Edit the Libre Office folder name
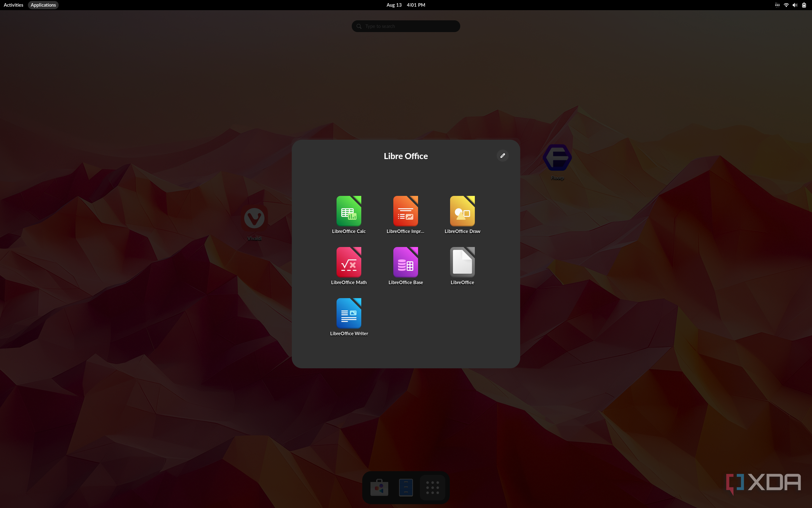 click(502, 156)
